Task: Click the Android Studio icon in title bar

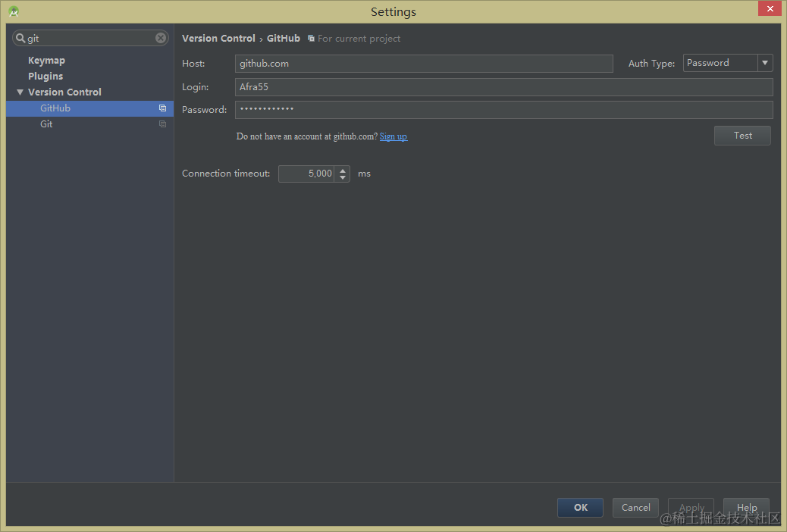Action: (x=13, y=11)
